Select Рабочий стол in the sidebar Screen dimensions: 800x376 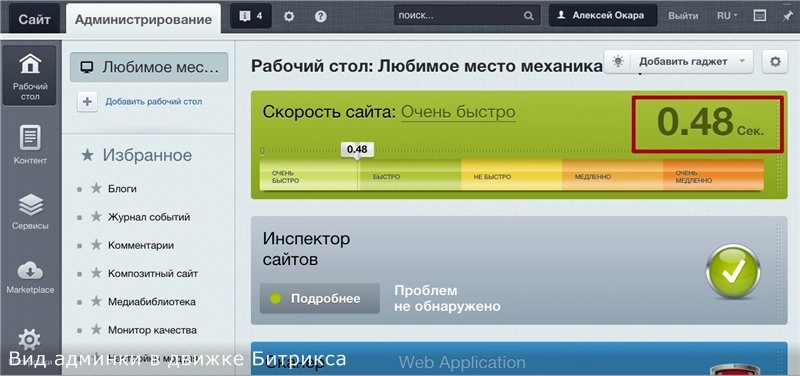30,76
